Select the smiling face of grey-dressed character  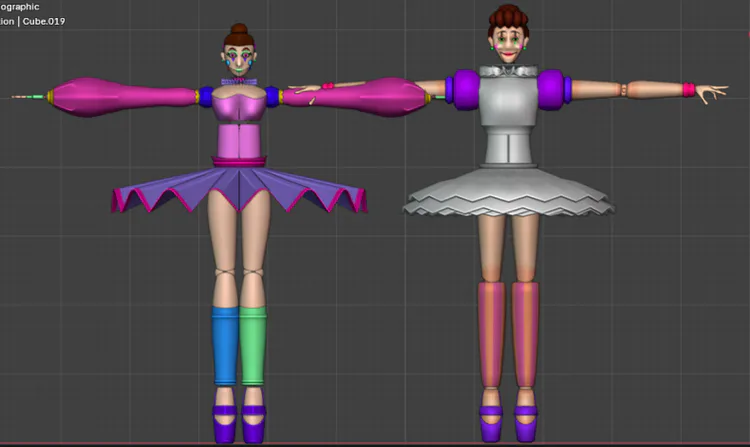click(x=508, y=44)
